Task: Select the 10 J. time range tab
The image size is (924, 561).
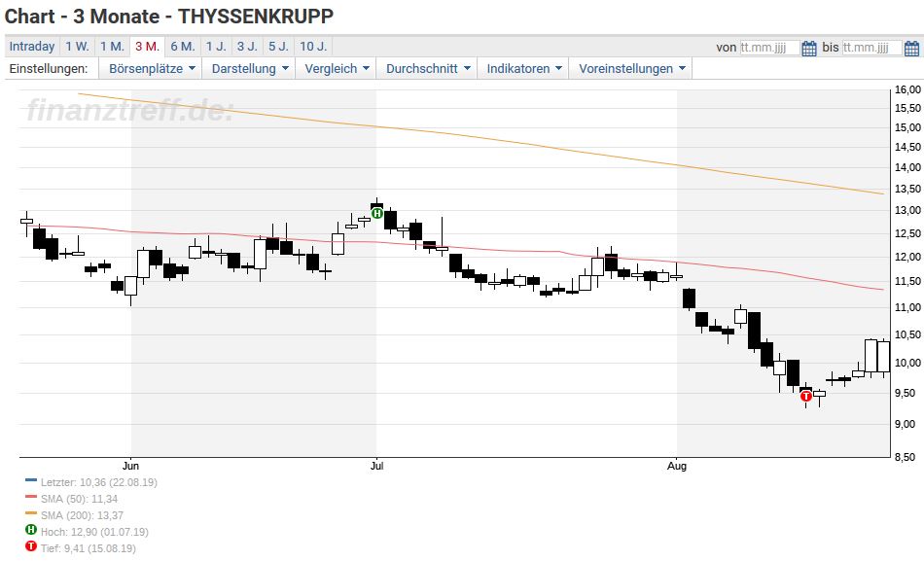Action: (x=313, y=47)
